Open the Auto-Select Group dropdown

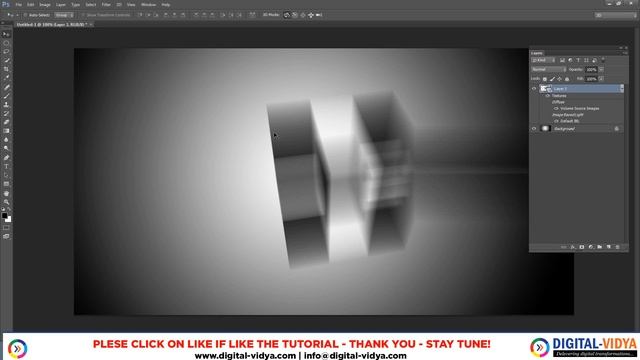(64, 15)
